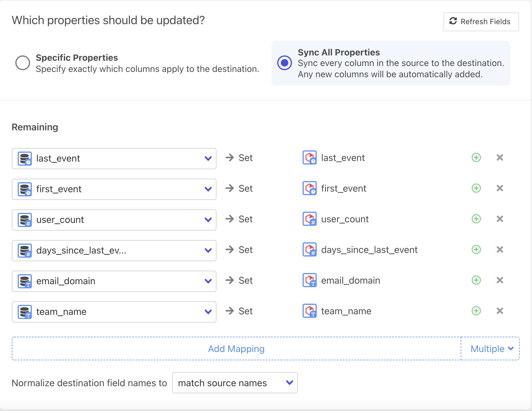
Task: Remove the first_event mapping with X icon
Action: (500, 188)
